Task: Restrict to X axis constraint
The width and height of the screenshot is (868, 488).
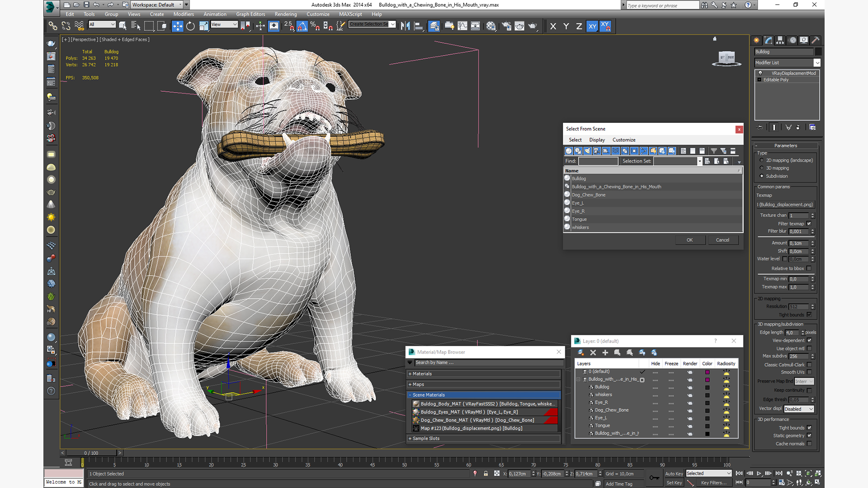Action: tap(553, 26)
